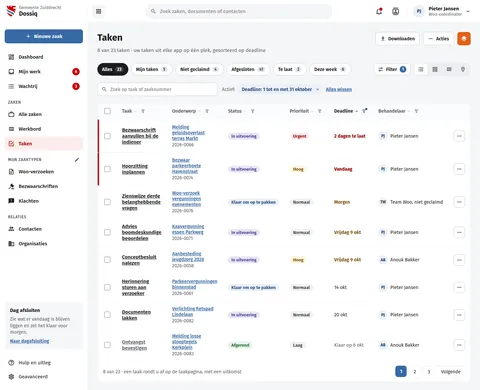Click Volgende to go to next page
Viewport: 480px width, 390px height.
pyautogui.click(x=451, y=372)
